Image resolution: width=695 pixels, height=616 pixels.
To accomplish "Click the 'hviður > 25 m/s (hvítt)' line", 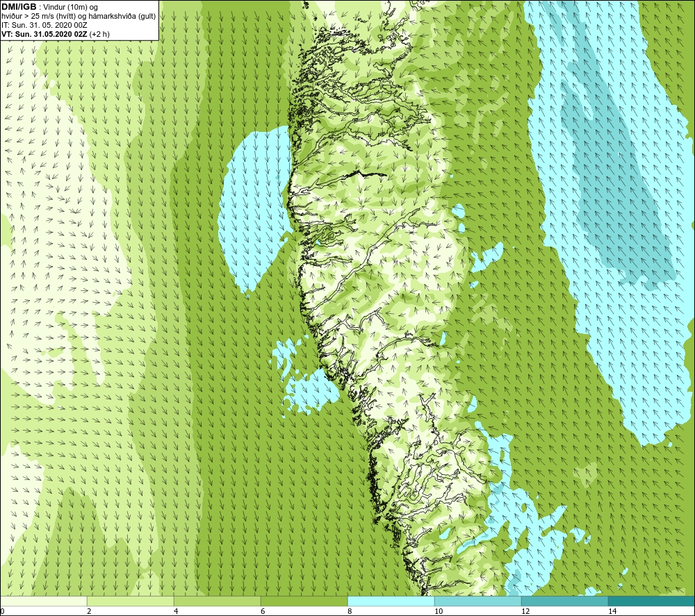I will pos(38,17).
